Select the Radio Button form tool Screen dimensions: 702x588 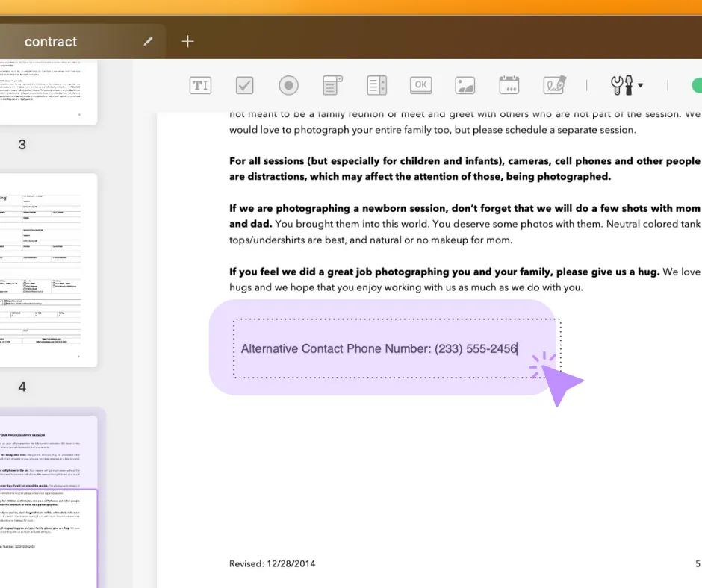[288, 85]
